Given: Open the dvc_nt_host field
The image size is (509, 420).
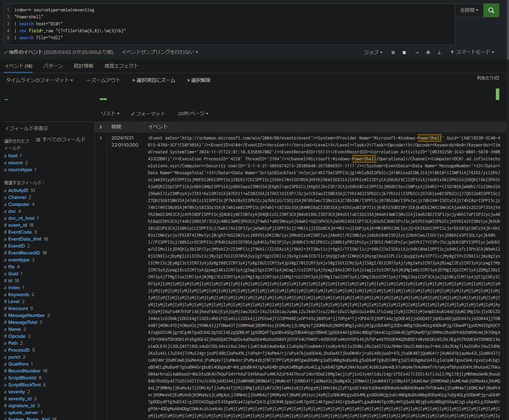Looking at the screenshot, I should pyautogui.click(x=22, y=218).
